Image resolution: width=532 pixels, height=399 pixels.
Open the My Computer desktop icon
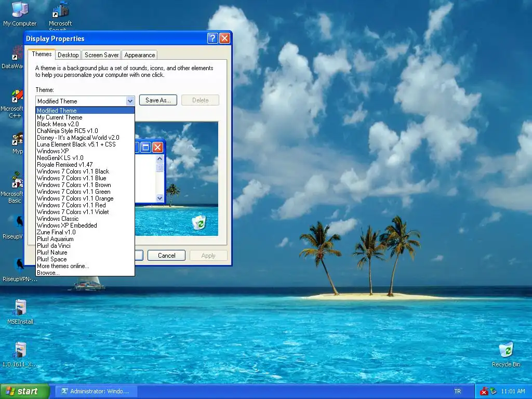20,14
